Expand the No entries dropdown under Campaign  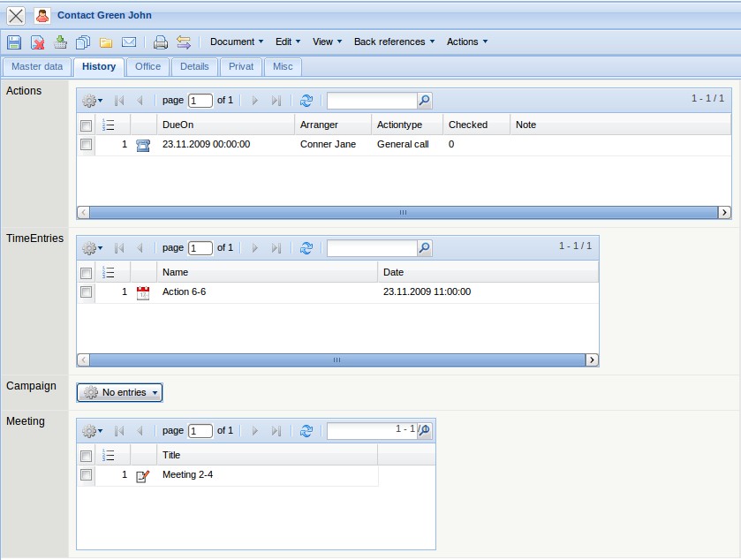tap(118, 392)
